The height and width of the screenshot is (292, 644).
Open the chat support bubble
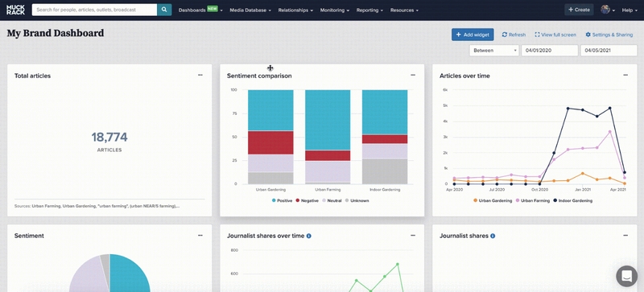click(627, 276)
